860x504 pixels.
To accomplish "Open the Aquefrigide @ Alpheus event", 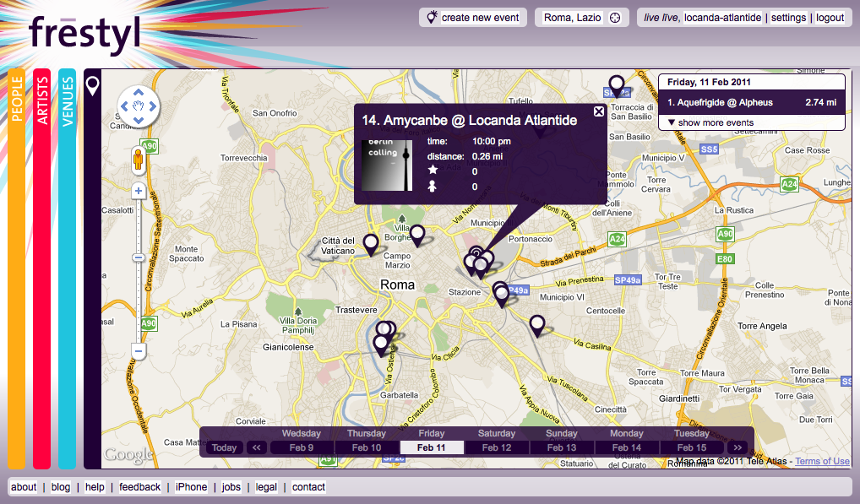I will 751,102.
